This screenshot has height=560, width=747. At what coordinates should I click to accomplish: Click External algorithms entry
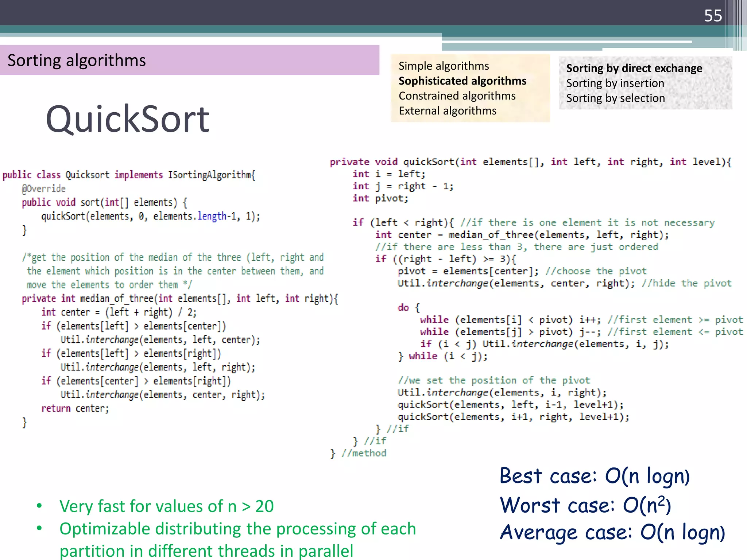(448, 111)
